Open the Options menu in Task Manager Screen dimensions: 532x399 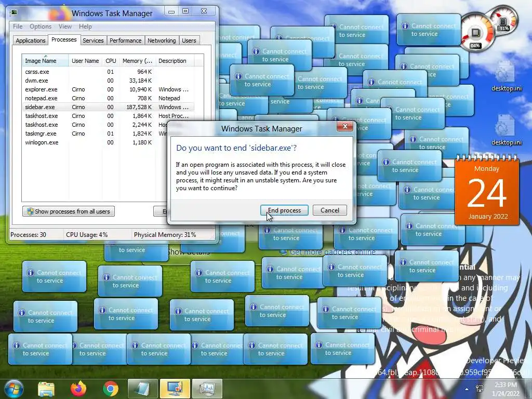(41, 26)
